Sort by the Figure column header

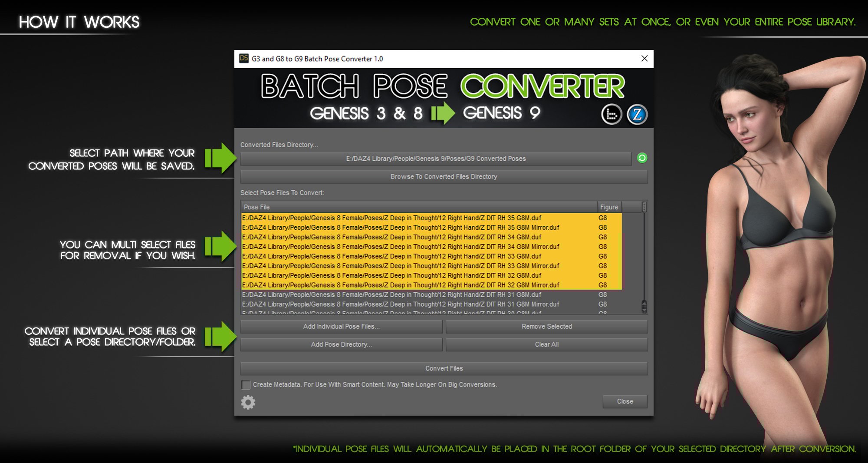pos(609,207)
